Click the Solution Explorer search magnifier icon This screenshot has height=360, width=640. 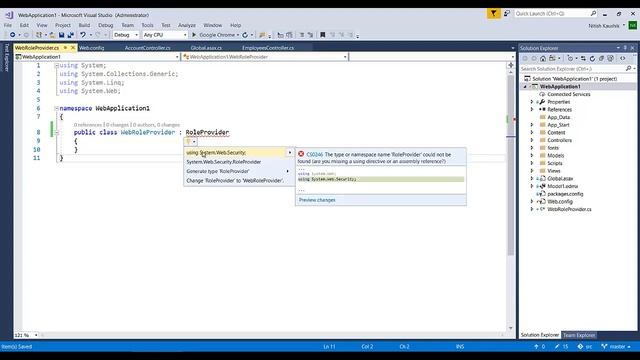629,69
